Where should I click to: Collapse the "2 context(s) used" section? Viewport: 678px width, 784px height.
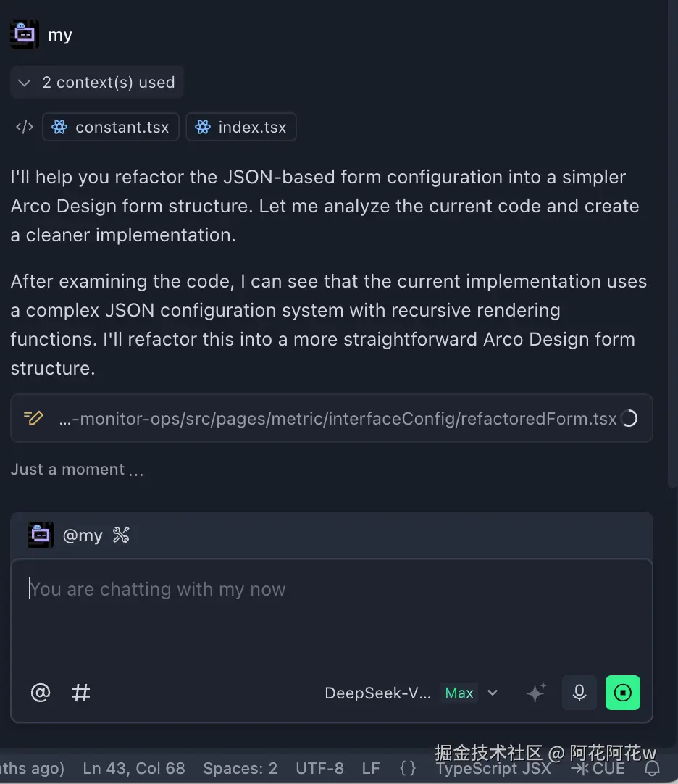25,83
